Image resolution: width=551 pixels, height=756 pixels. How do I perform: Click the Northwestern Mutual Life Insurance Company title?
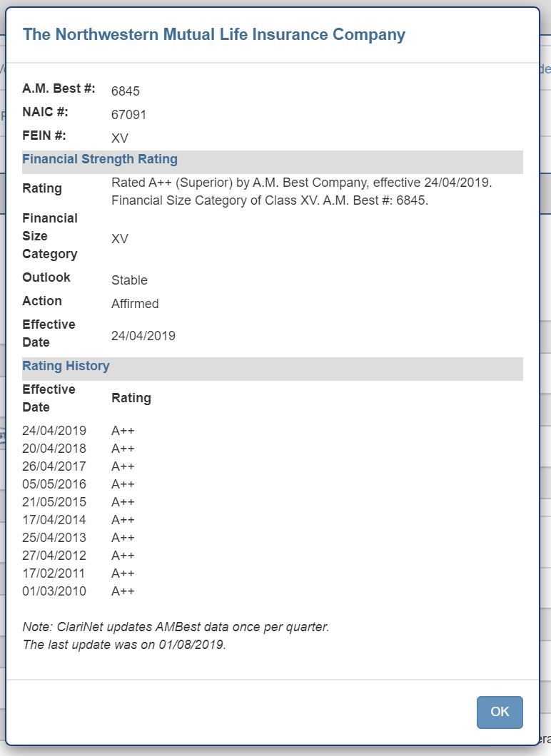click(214, 34)
